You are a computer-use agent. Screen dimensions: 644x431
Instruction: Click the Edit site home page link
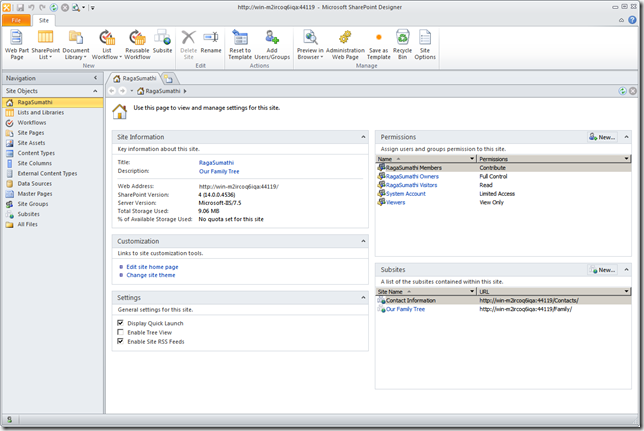click(x=152, y=267)
